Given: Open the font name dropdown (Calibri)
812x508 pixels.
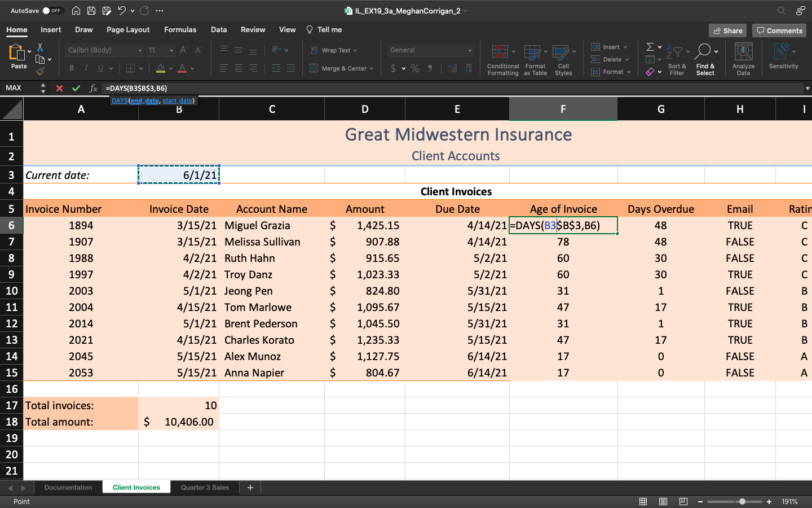Looking at the screenshot, I should coord(139,50).
